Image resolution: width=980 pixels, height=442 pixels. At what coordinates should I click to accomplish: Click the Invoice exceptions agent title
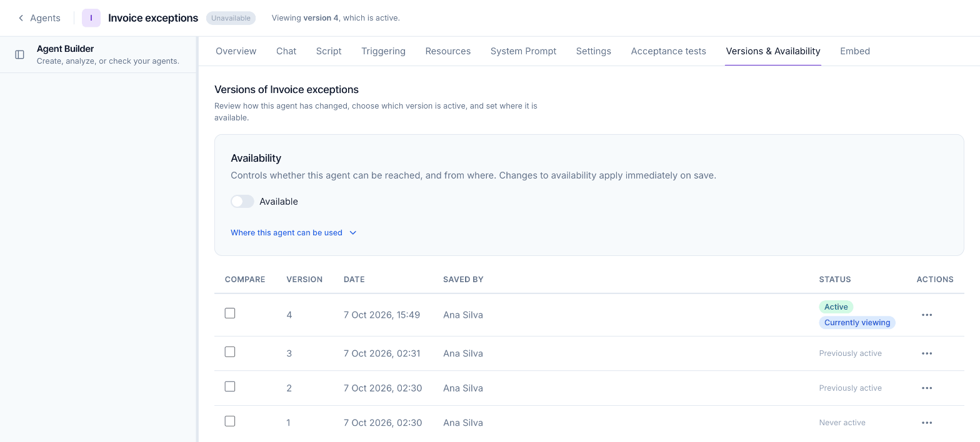(x=153, y=18)
